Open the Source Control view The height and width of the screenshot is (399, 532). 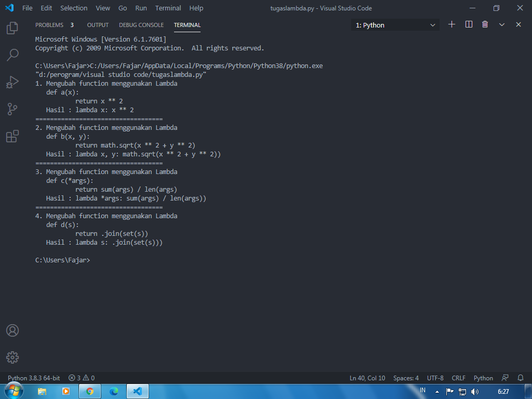point(12,109)
